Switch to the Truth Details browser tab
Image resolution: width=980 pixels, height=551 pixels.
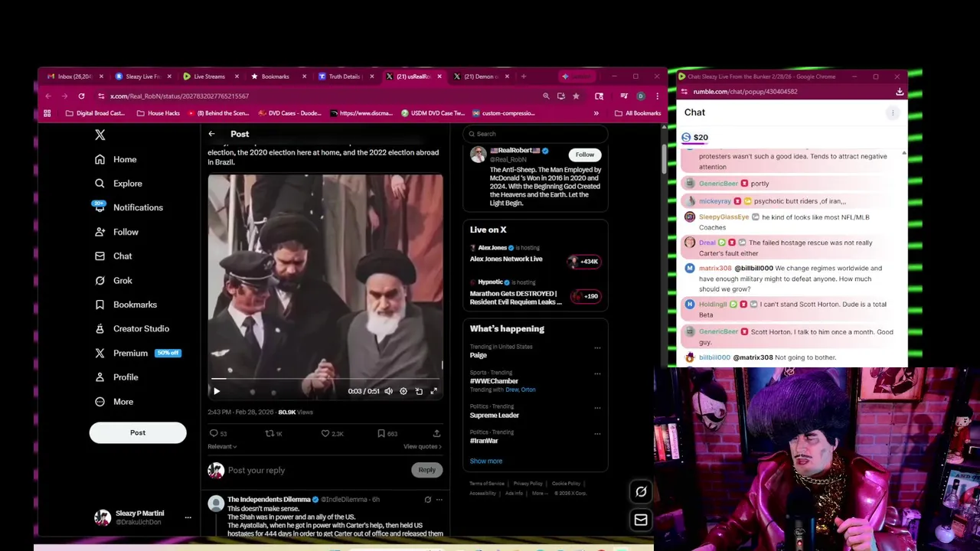click(x=345, y=77)
